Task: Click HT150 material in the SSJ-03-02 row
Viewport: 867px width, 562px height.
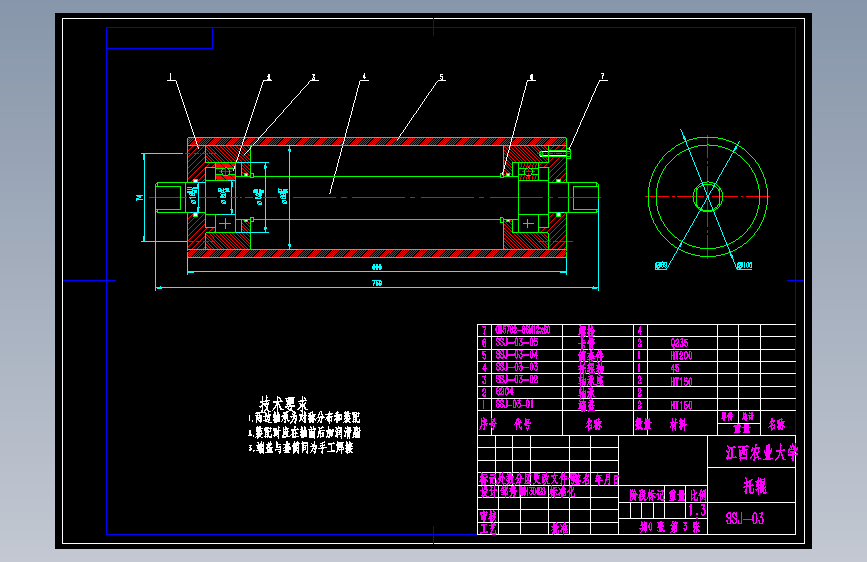Action: [x=681, y=381]
